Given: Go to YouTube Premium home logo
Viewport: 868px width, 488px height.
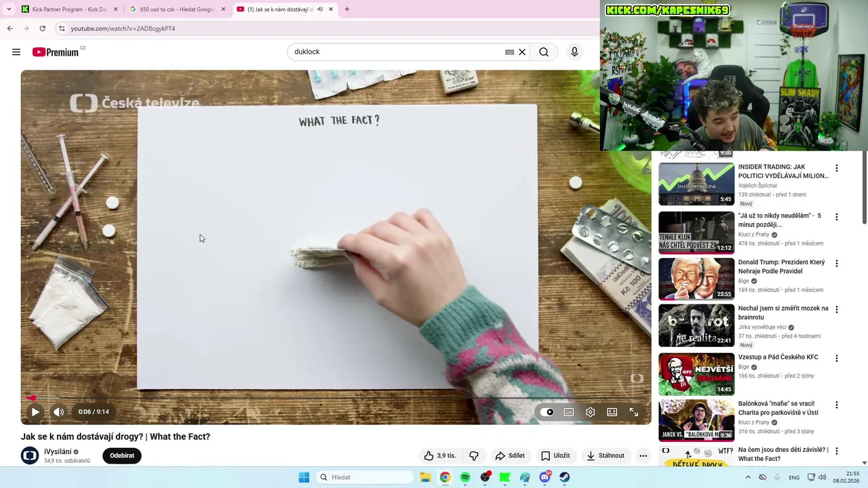Looking at the screenshot, I should tap(56, 52).
